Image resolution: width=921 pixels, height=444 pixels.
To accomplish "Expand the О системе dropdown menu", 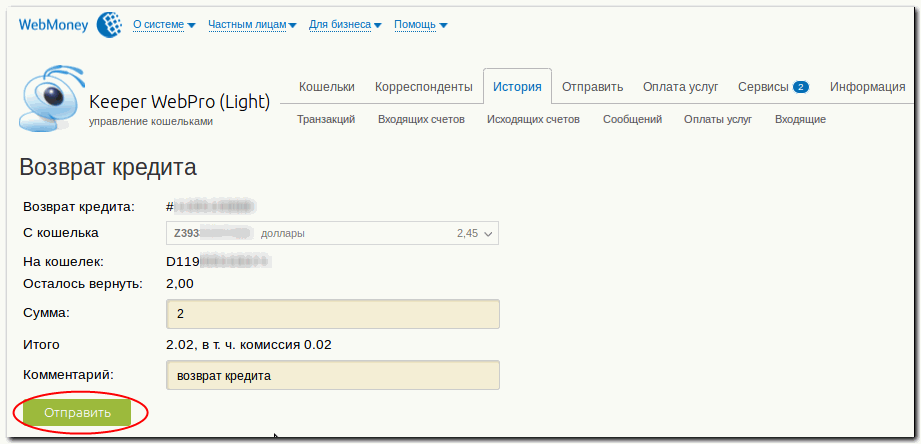I will point(164,25).
